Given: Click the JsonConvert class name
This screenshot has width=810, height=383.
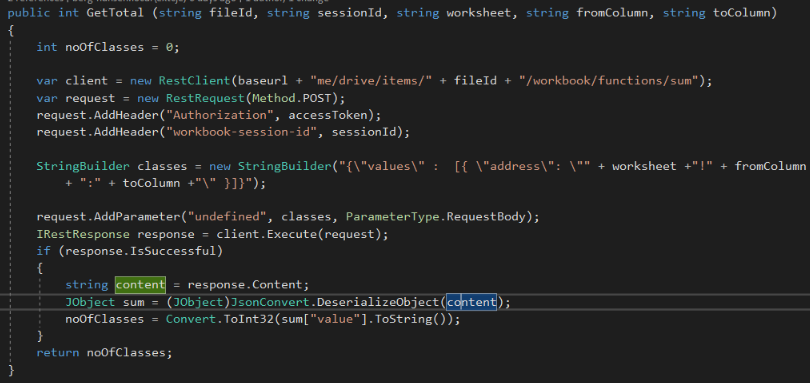Looking at the screenshot, I should click(270, 302).
